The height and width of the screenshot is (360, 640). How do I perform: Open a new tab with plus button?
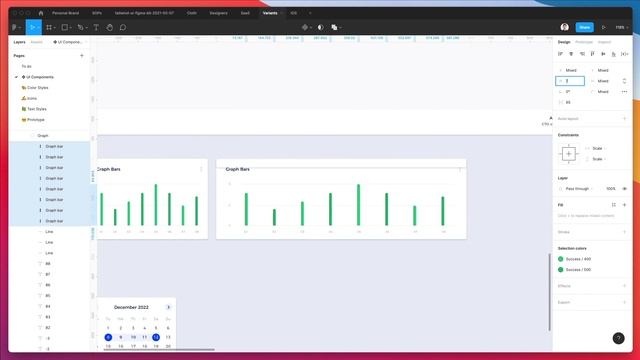[x=310, y=13]
